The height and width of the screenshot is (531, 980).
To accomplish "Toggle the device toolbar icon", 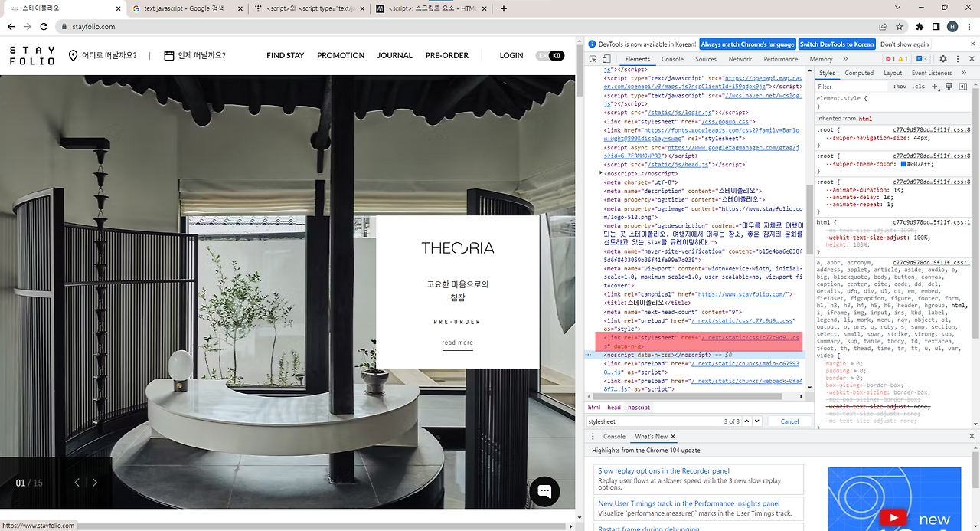I will (x=606, y=59).
